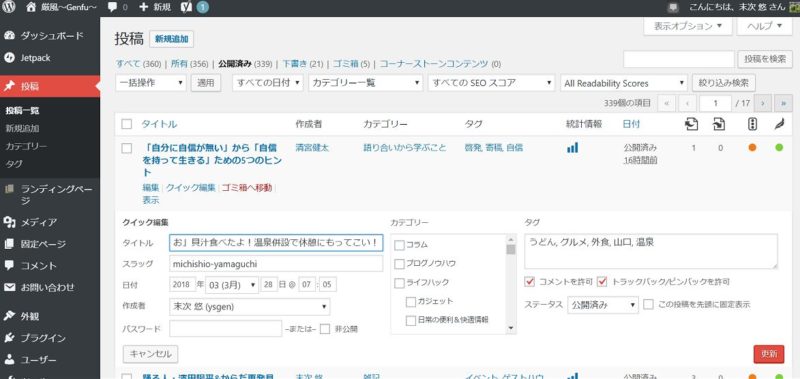Screen dimensions: 800x379
Task: Check the ライフハック category
Action: point(399,283)
